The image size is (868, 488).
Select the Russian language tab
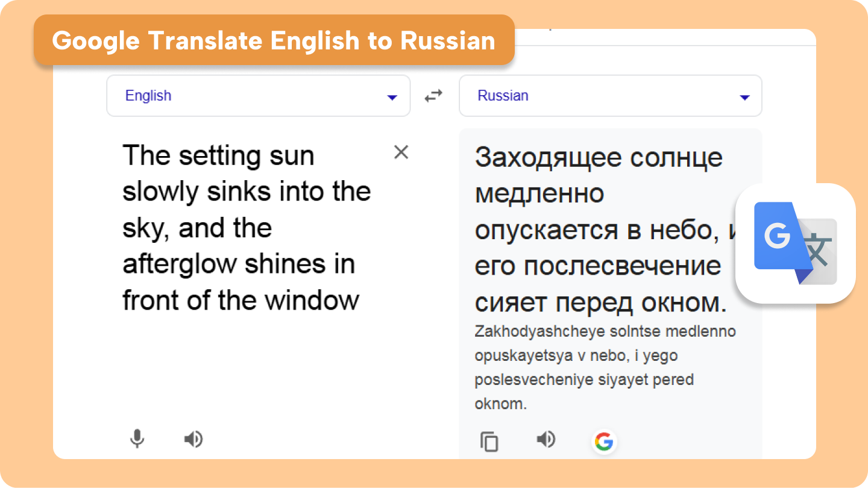(503, 95)
